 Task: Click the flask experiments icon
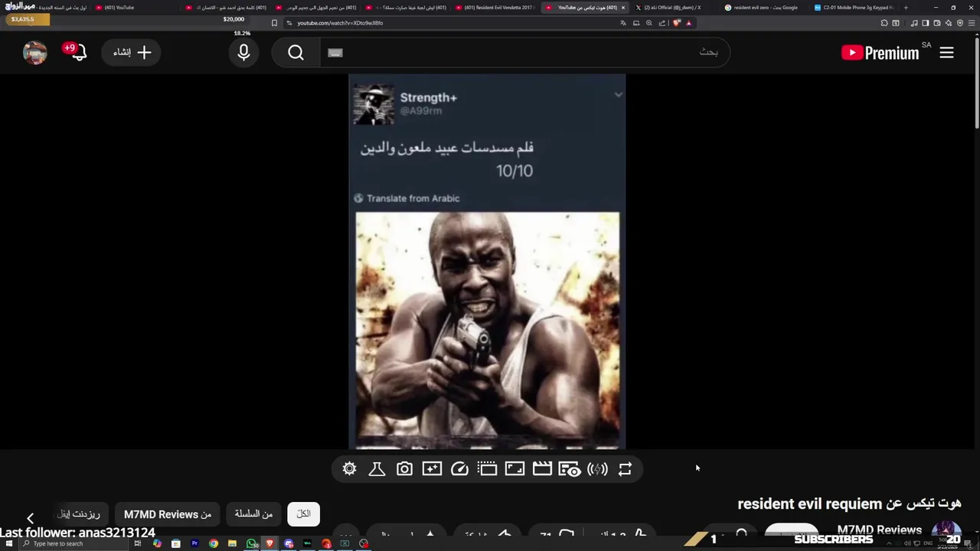[x=377, y=469]
